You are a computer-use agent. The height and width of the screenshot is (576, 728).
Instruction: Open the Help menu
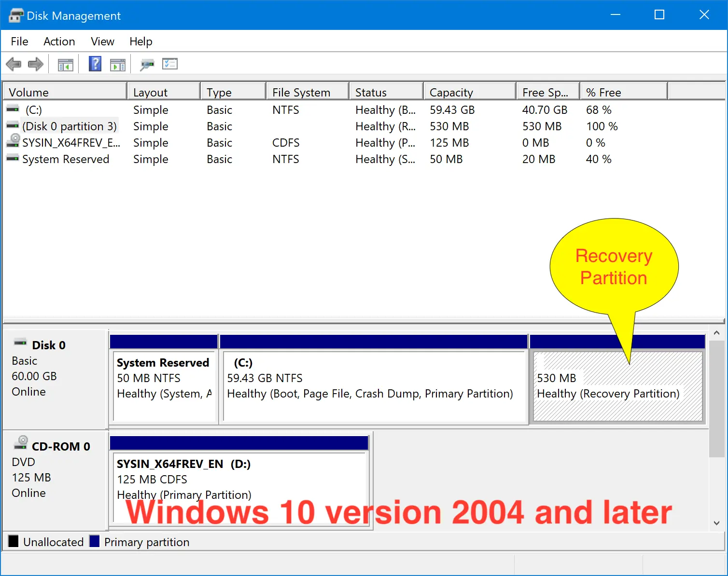140,41
